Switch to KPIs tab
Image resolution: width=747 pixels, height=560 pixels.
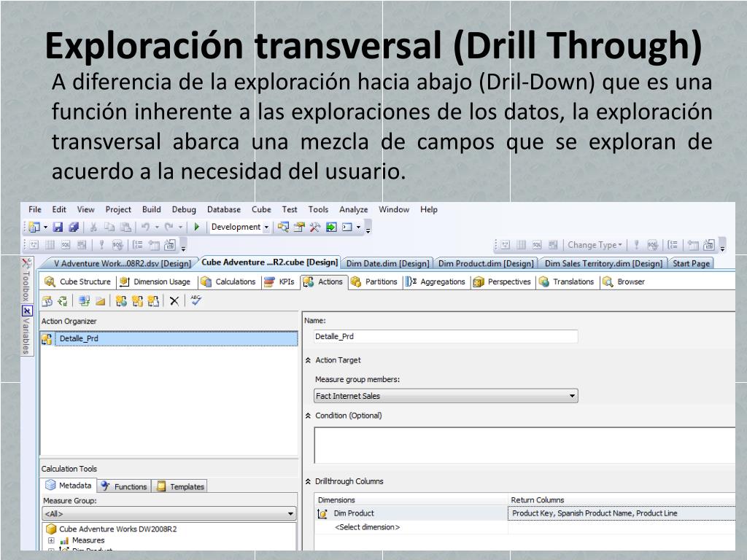[279, 282]
